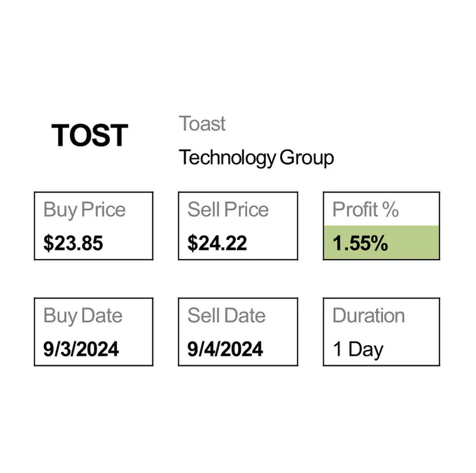Click the word Day in duration value
The image size is (476, 473).
point(366,351)
